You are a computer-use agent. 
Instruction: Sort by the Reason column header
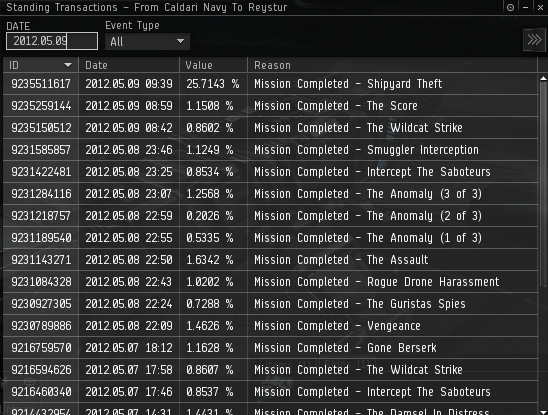(392, 65)
